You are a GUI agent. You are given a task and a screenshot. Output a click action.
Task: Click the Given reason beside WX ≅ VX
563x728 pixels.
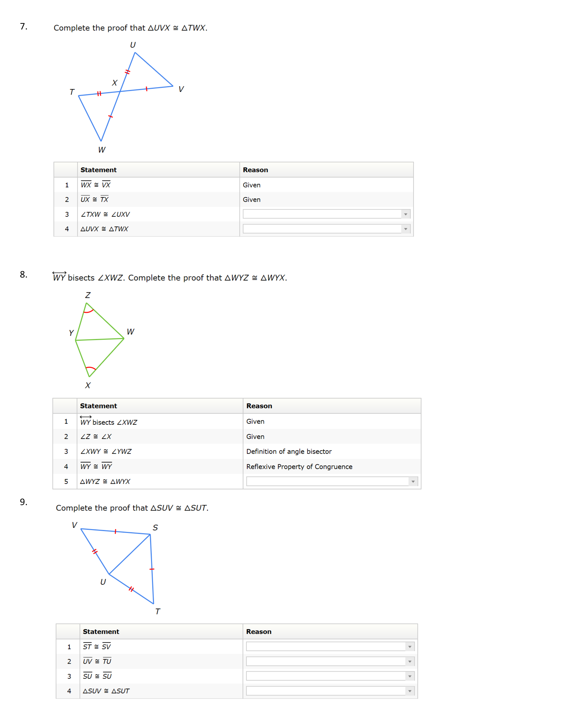coord(251,185)
